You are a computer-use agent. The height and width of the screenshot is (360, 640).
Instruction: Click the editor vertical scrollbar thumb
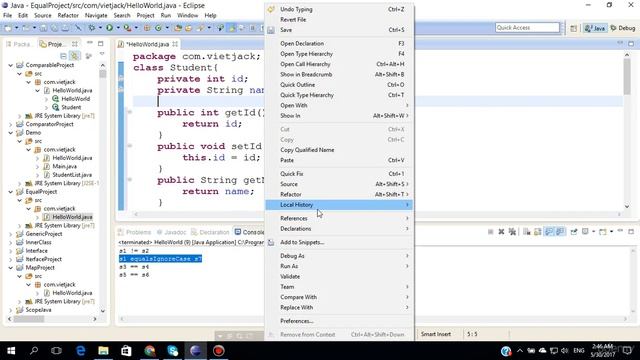click(627, 77)
